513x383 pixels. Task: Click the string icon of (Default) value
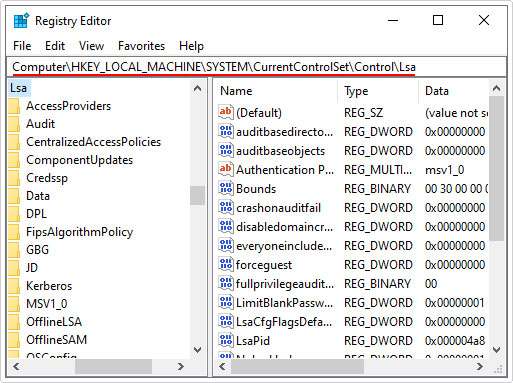226,112
